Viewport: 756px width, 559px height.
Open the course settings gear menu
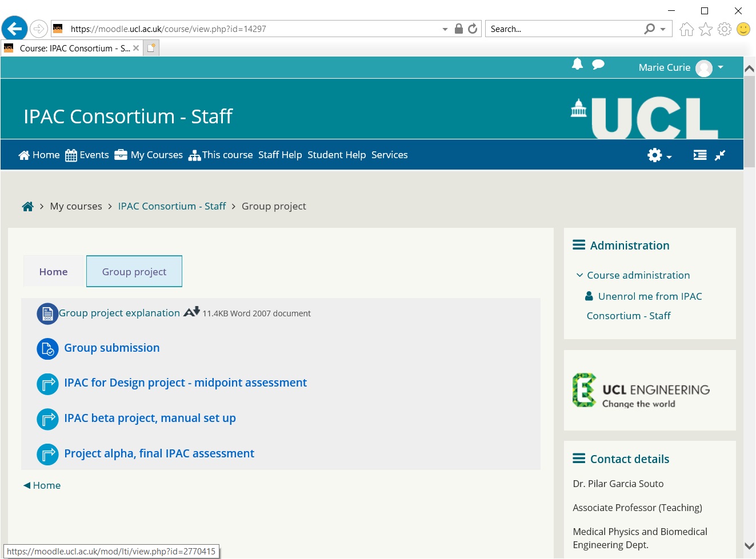[x=659, y=155]
